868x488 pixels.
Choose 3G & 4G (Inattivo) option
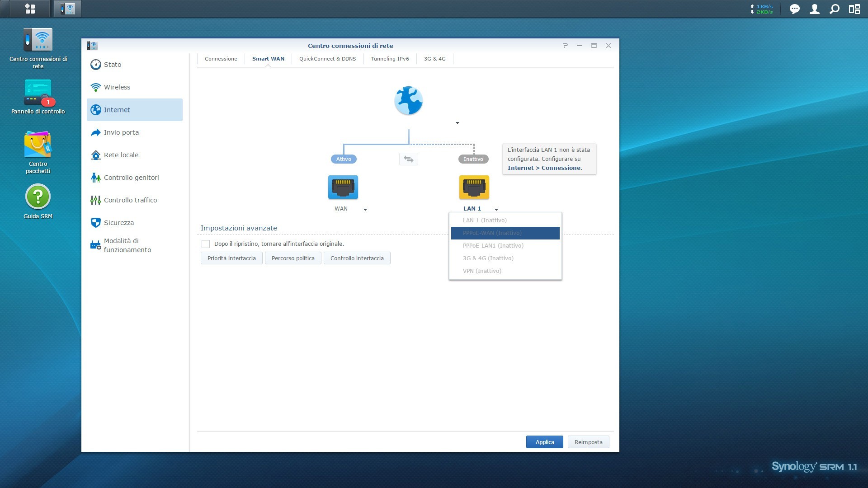point(488,258)
